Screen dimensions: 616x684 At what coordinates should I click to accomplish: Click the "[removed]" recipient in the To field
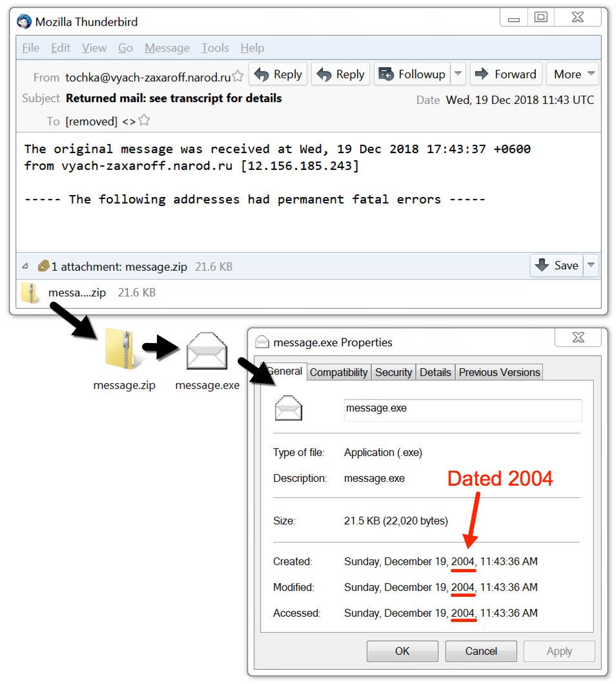coord(92,121)
